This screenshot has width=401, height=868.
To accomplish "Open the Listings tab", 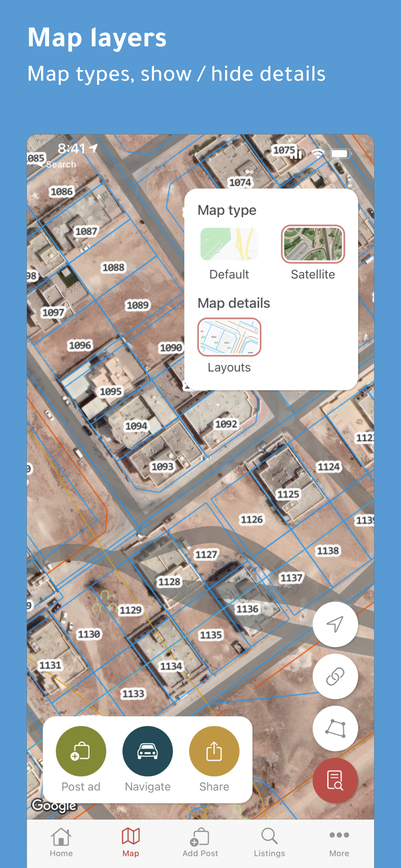I will (270, 842).
